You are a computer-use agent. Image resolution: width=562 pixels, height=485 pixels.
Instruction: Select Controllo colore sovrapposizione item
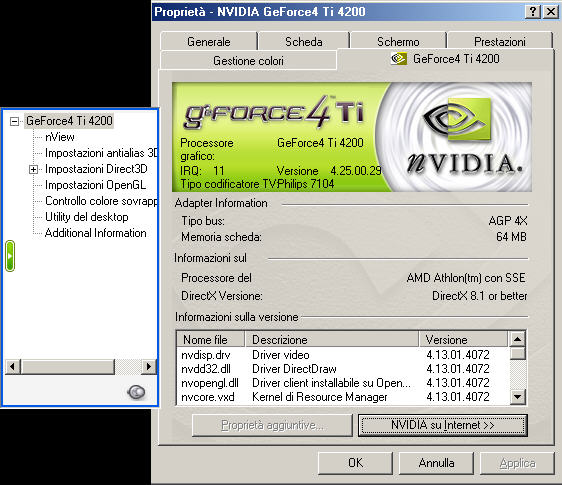click(101, 201)
